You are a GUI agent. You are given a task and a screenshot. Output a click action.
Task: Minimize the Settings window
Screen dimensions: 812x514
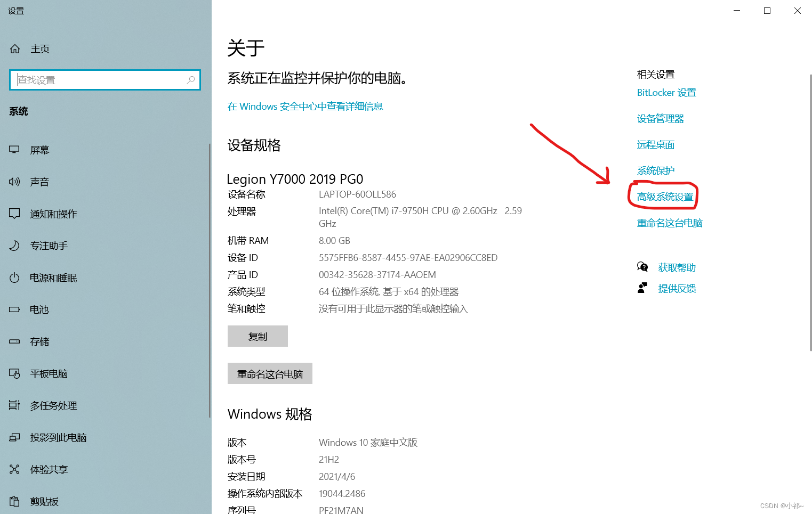pyautogui.click(x=737, y=11)
